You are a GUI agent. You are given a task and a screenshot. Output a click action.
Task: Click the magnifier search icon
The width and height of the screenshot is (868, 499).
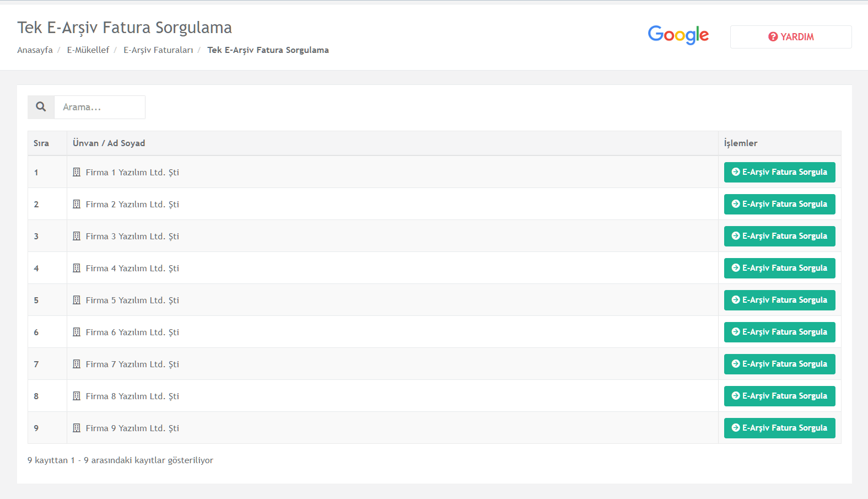41,107
